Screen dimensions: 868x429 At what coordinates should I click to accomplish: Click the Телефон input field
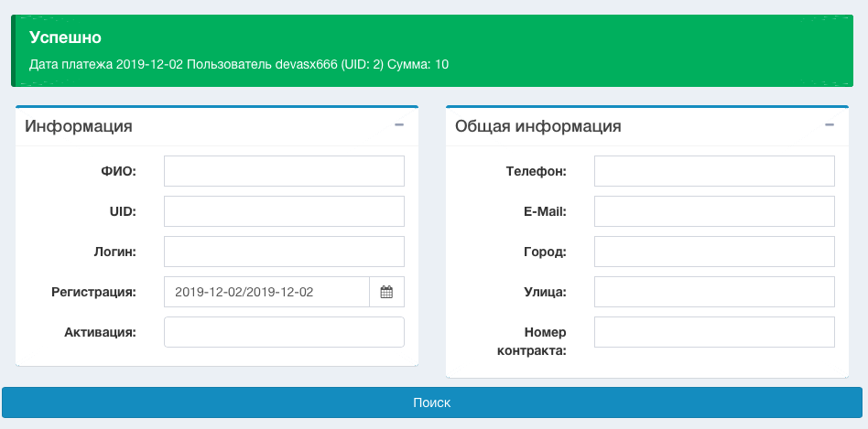pos(714,171)
